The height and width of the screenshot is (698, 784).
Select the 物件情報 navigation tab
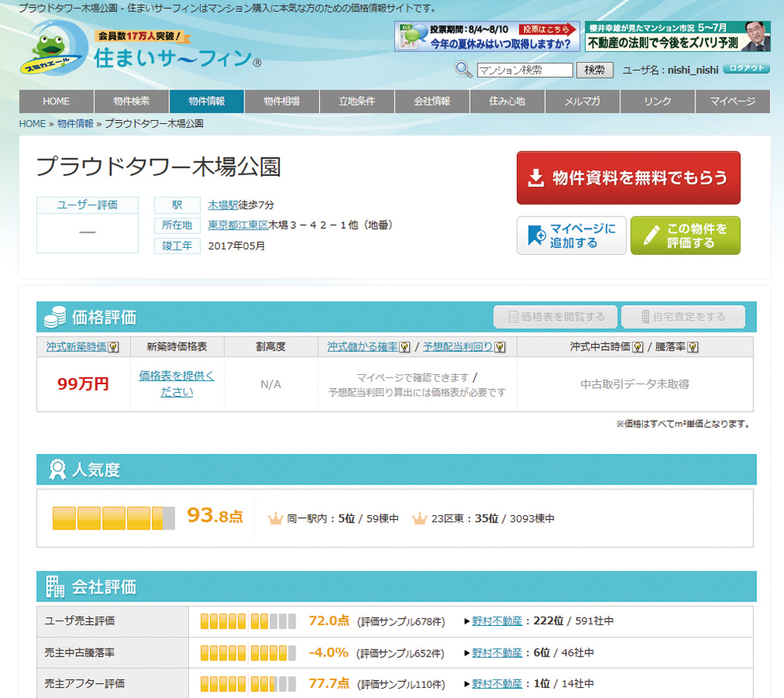[x=206, y=101]
